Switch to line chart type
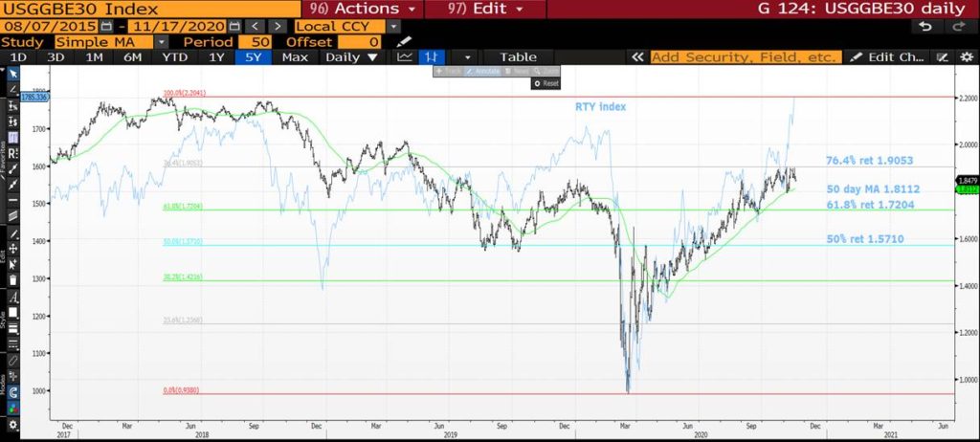 405,57
